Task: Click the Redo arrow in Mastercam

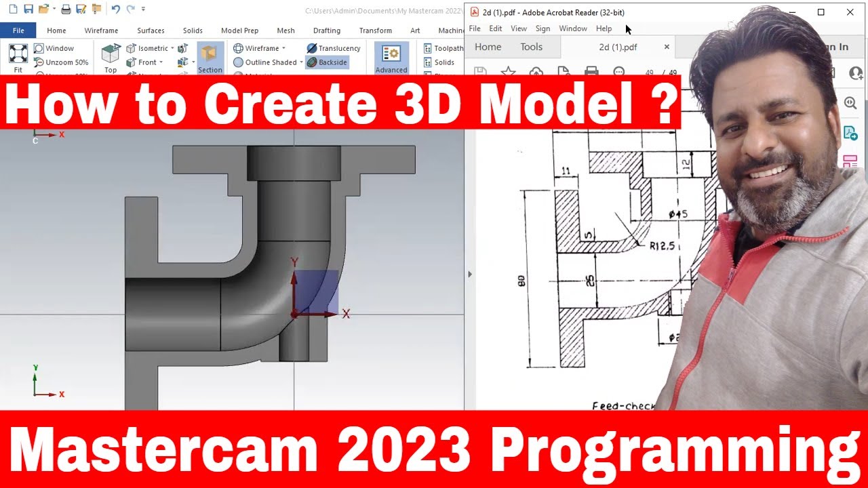Action: coord(131,9)
